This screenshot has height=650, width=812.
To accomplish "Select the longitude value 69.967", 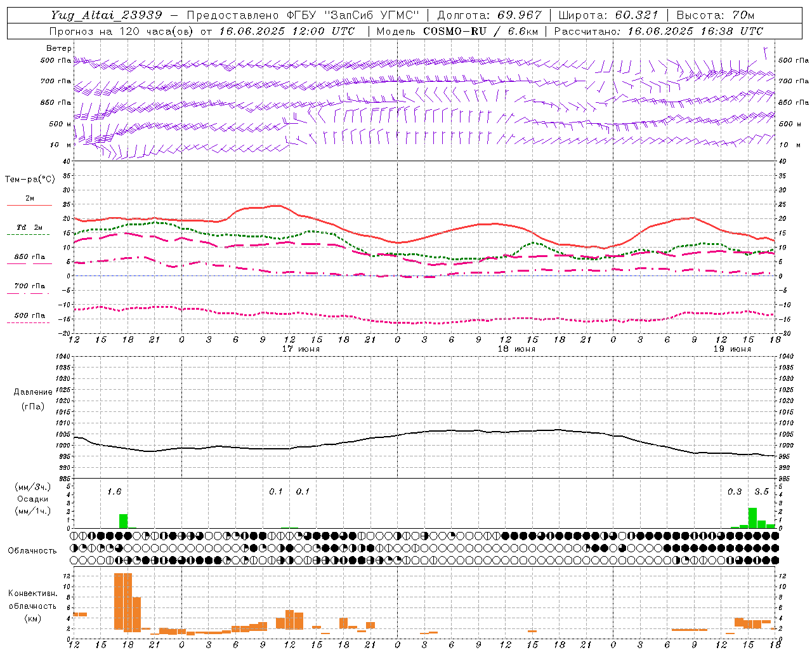I will (x=520, y=15).
